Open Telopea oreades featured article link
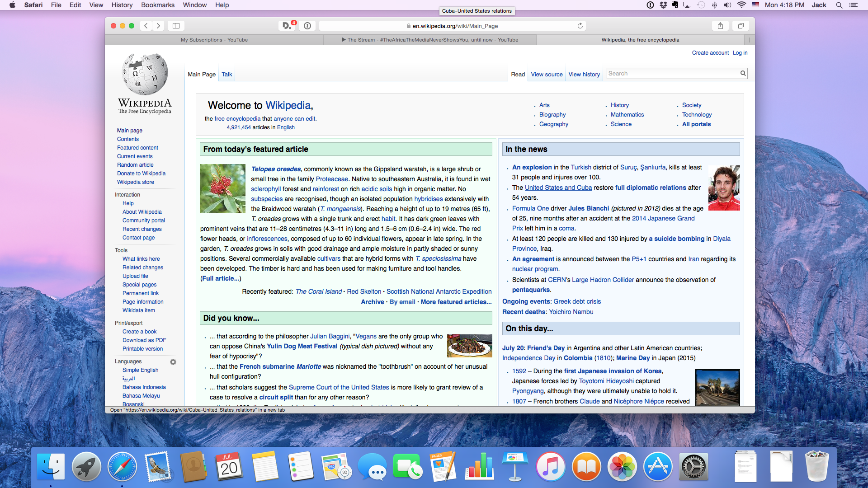The image size is (868, 488). coord(276,169)
